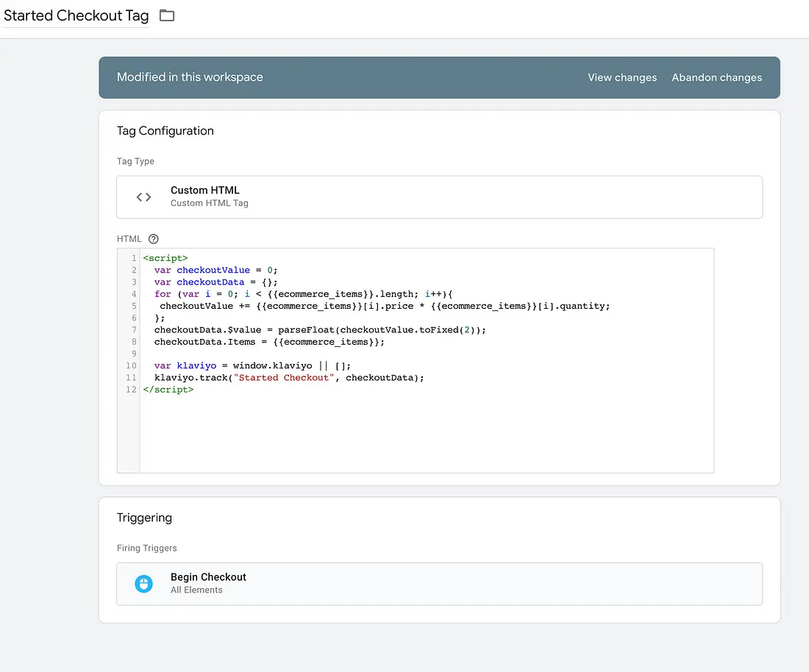This screenshot has height=672, width=809.
Task: Click 'All Elements' trigger subtitle
Action: pos(196,590)
